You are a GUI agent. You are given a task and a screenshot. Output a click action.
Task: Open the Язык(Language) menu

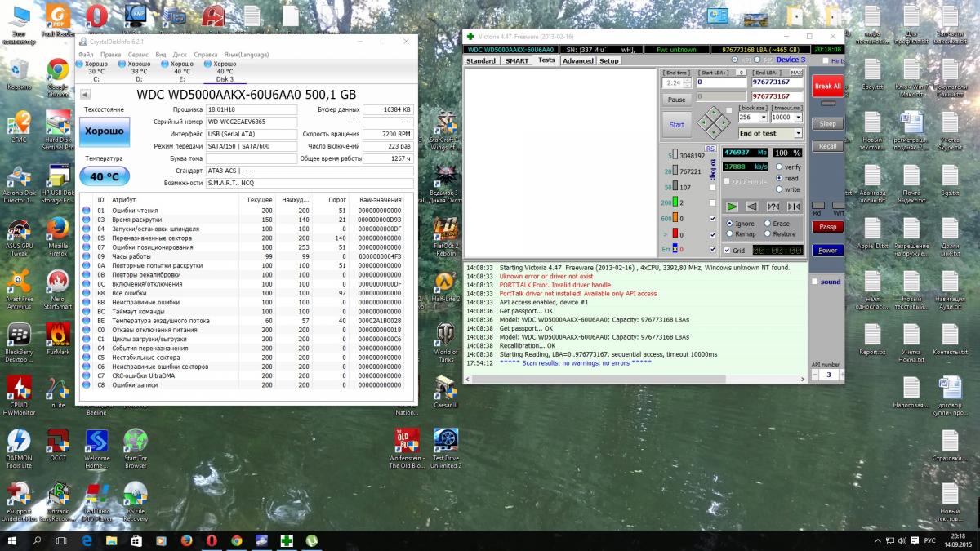[247, 55]
